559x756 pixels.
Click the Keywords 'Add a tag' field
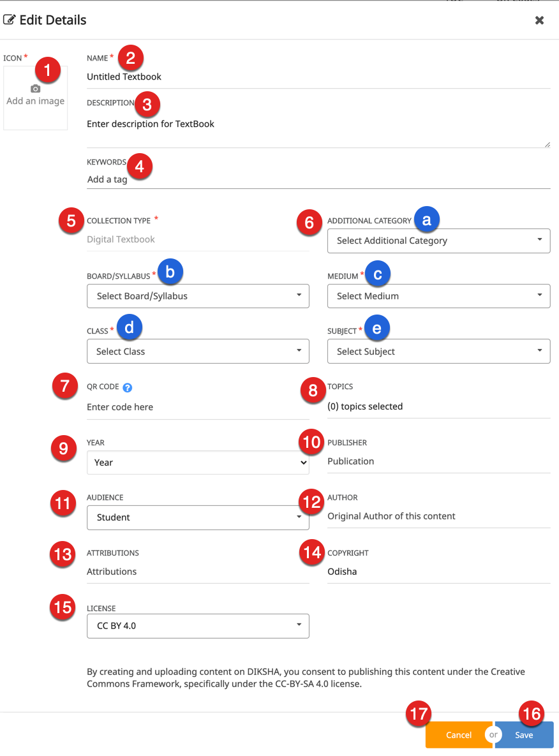[318, 179]
